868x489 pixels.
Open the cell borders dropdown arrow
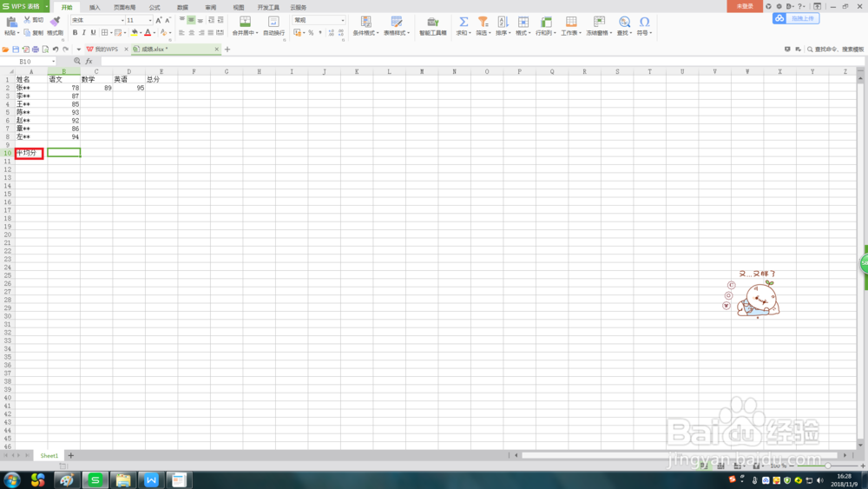tap(111, 33)
